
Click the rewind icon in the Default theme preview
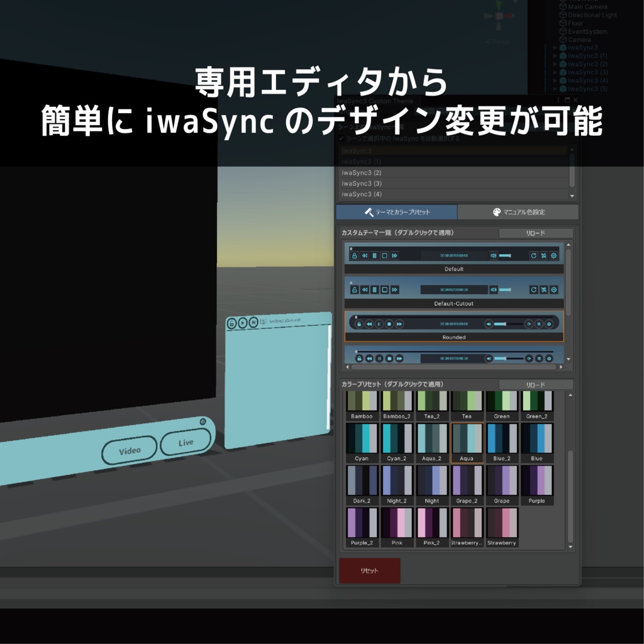tap(365, 255)
